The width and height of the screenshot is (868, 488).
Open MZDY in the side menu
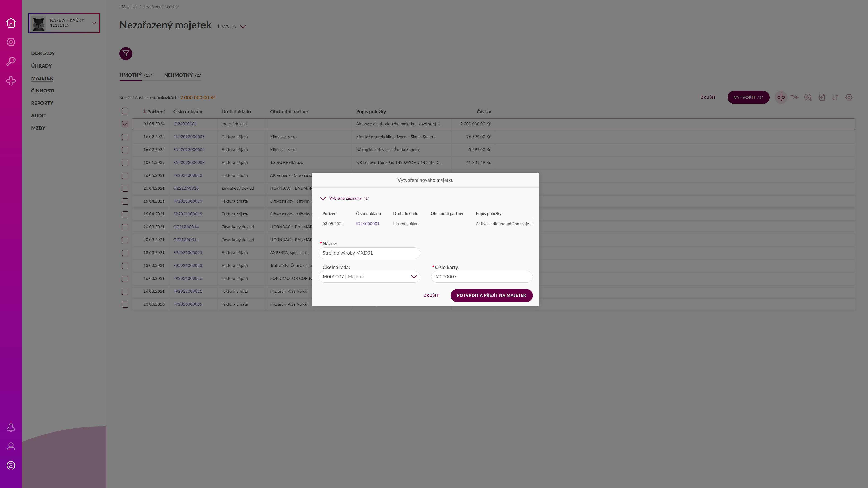pyautogui.click(x=38, y=128)
